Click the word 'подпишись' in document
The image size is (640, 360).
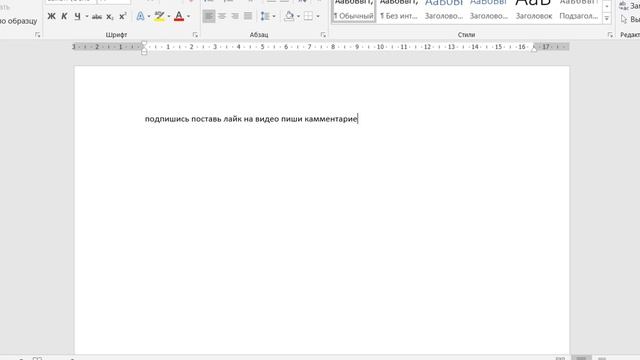(x=167, y=119)
